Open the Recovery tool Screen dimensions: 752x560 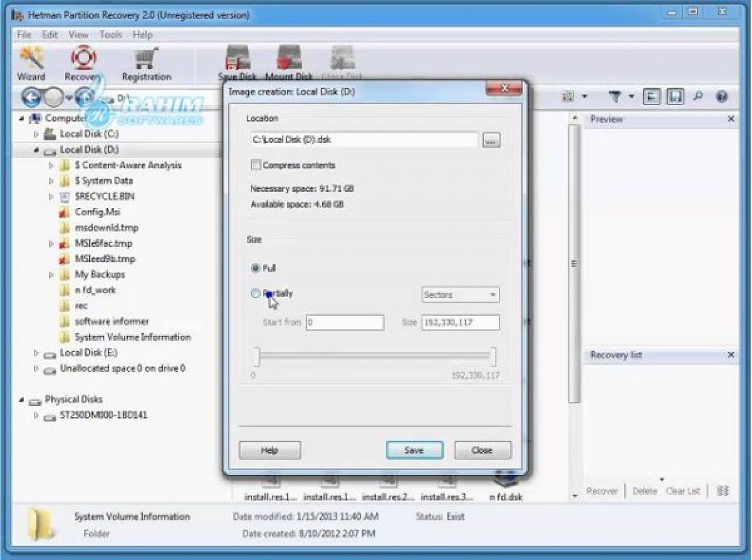83,61
